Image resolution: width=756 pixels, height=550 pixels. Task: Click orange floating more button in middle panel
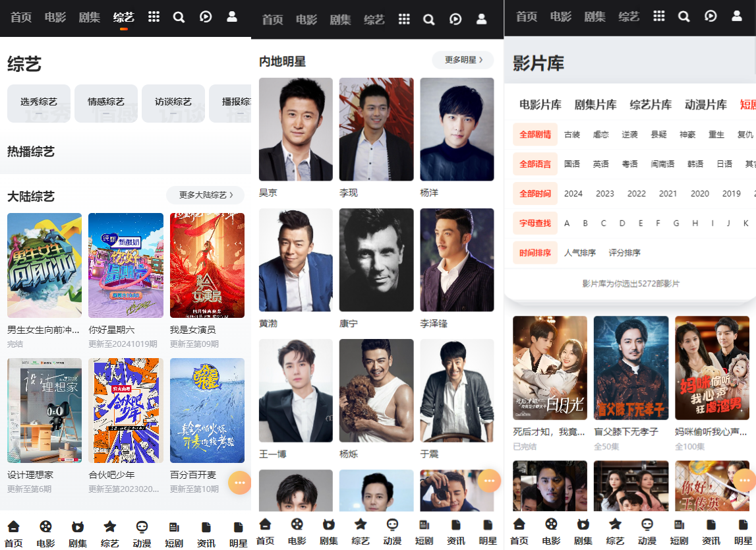489,481
